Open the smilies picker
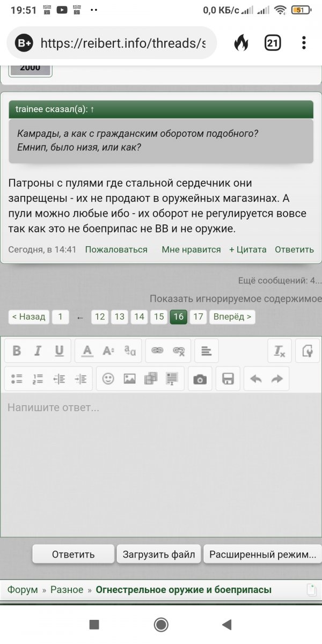The image size is (322, 644). (x=108, y=379)
